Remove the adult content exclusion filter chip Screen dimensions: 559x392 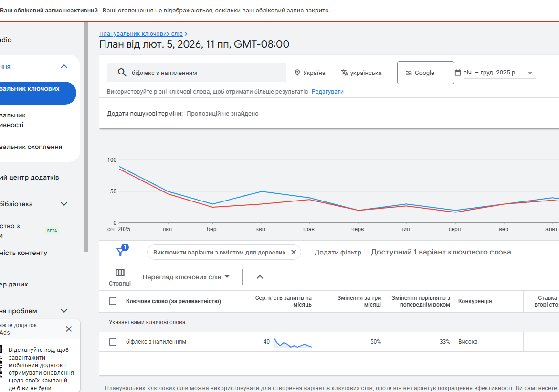pyautogui.click(x=294, y=252)
